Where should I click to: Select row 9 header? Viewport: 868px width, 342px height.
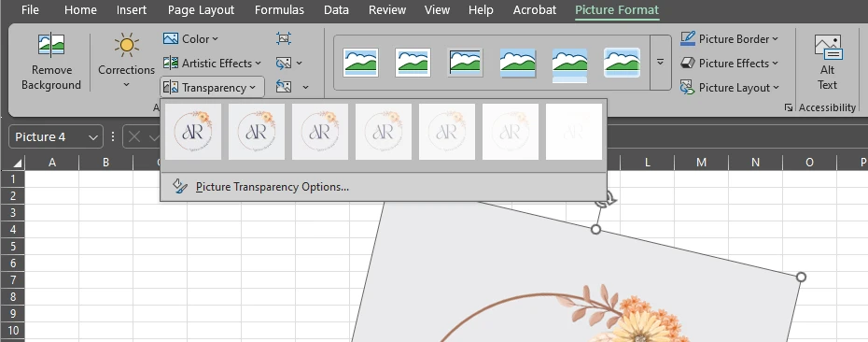(13, 314)
